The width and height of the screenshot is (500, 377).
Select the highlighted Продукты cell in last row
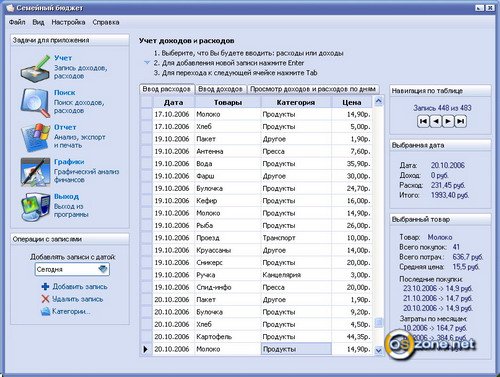296,349
